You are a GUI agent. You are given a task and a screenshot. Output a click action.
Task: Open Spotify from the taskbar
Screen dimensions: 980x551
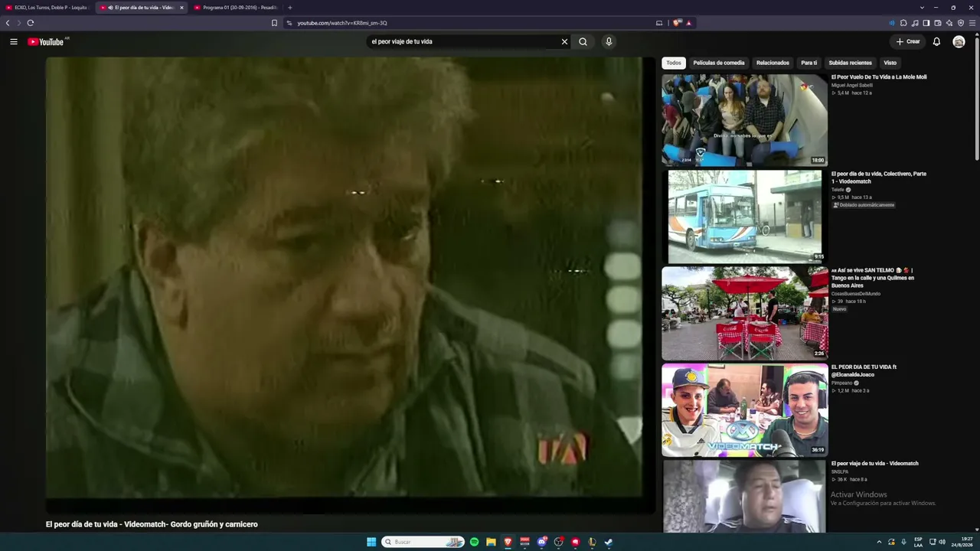pos(474,542)
